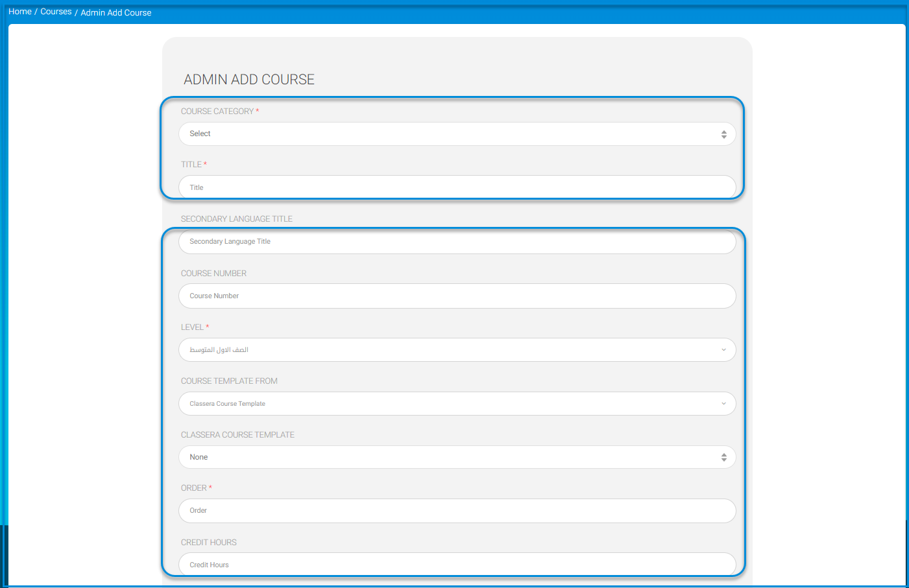This screenshot has height=588, width=909.
Task: Click the ORDER label text
Action: click(x=194, y=488)
